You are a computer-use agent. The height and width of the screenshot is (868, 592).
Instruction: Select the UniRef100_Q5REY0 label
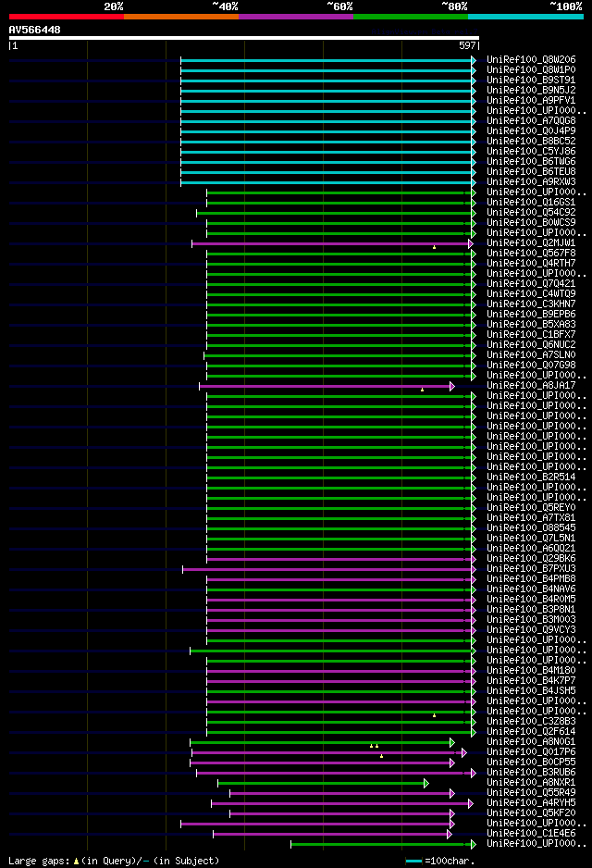(531, 508)
